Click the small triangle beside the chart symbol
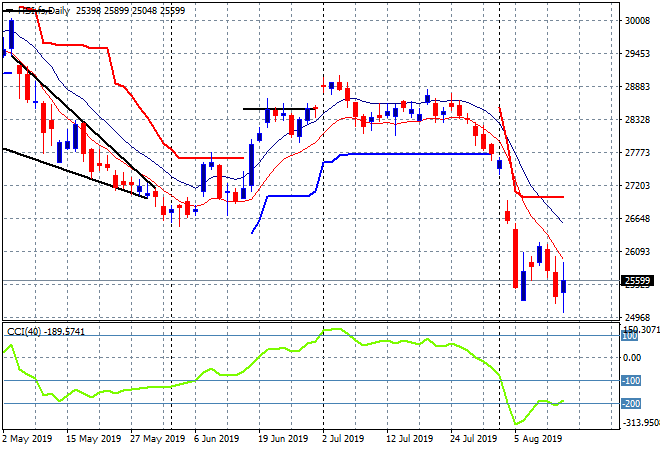The image size is (660, 450). point(6,9)
